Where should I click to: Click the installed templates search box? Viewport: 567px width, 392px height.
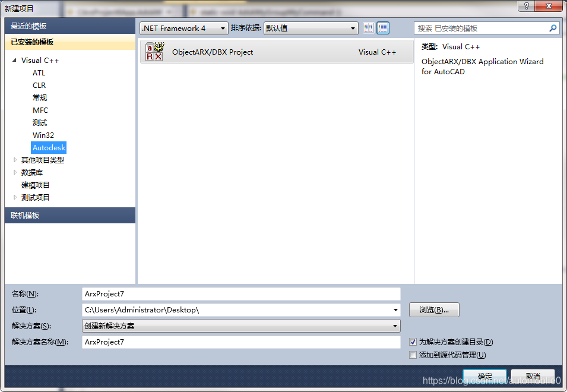click(487, 28)
